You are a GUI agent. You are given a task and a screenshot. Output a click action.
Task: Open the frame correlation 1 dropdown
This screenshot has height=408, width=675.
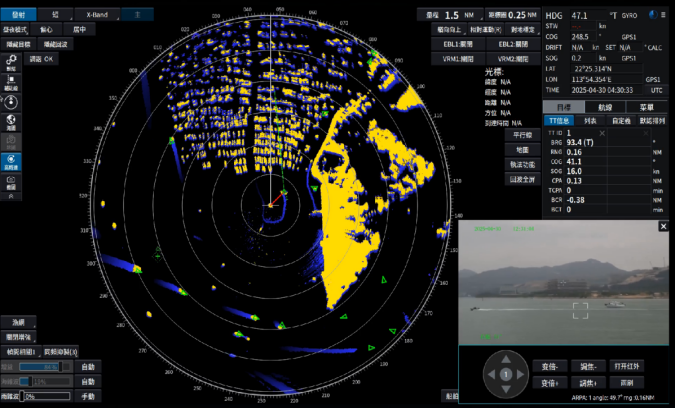pyautogui.click(x=21, y=352)
